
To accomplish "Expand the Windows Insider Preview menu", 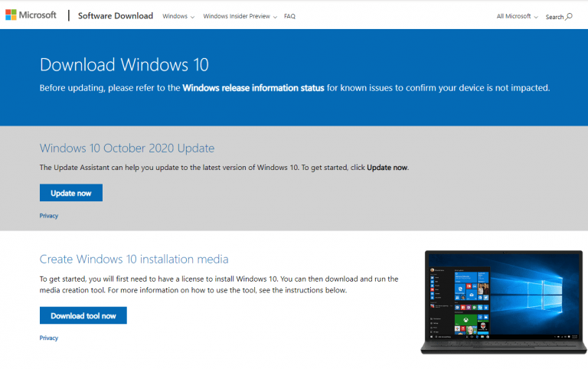I will point(240,16).
